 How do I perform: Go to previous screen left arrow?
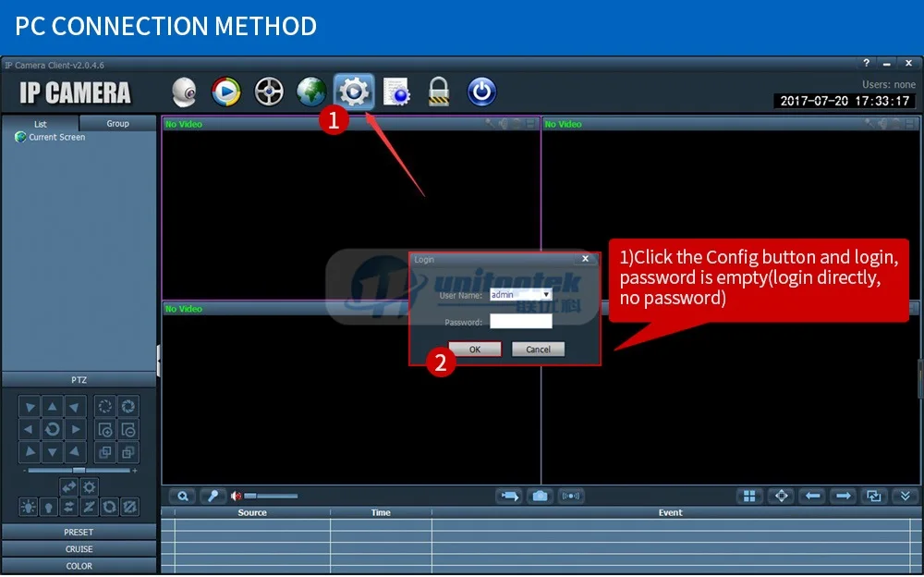[812, 497]
